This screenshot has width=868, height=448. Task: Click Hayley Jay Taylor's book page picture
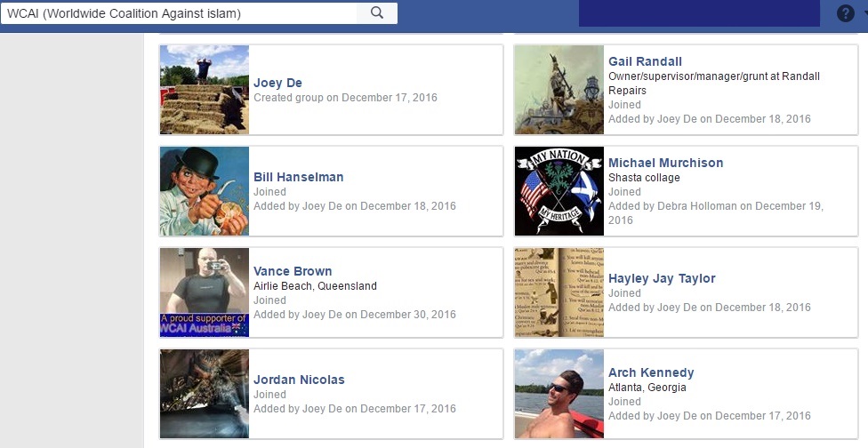[x=559, y=292]
